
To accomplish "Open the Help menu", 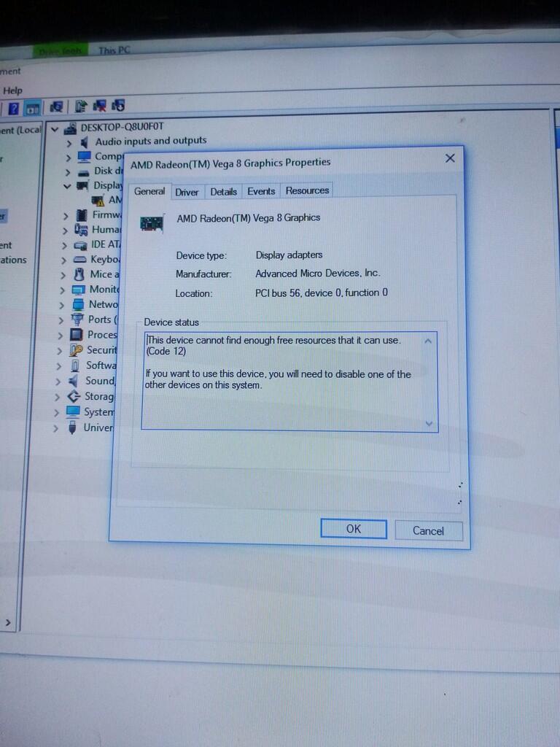I will (13, 90).
